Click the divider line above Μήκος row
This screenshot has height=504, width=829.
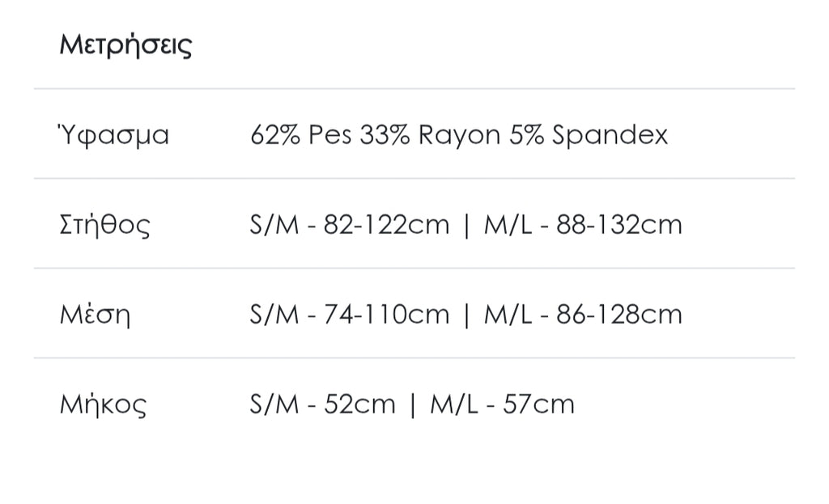414,358
